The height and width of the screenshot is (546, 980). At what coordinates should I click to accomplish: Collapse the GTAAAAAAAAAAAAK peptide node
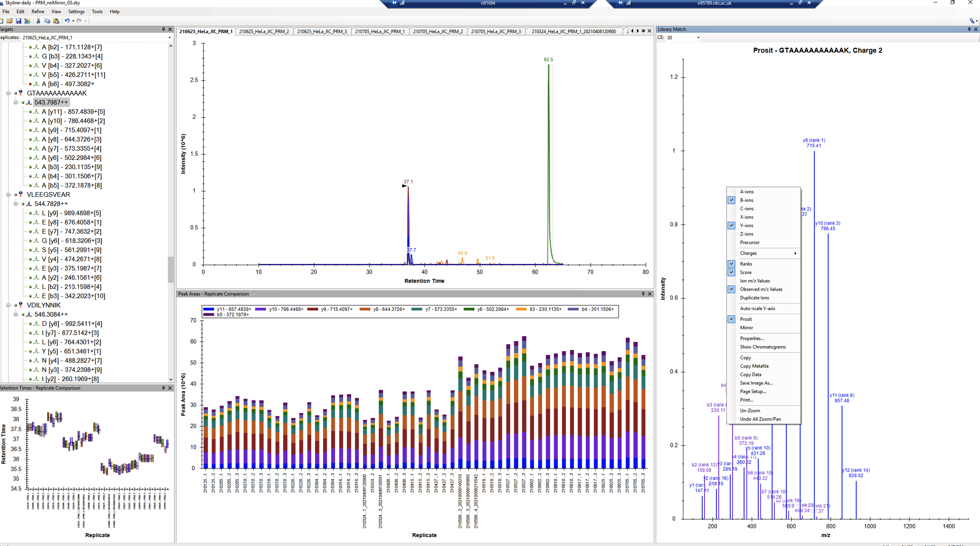click(8, 93)
